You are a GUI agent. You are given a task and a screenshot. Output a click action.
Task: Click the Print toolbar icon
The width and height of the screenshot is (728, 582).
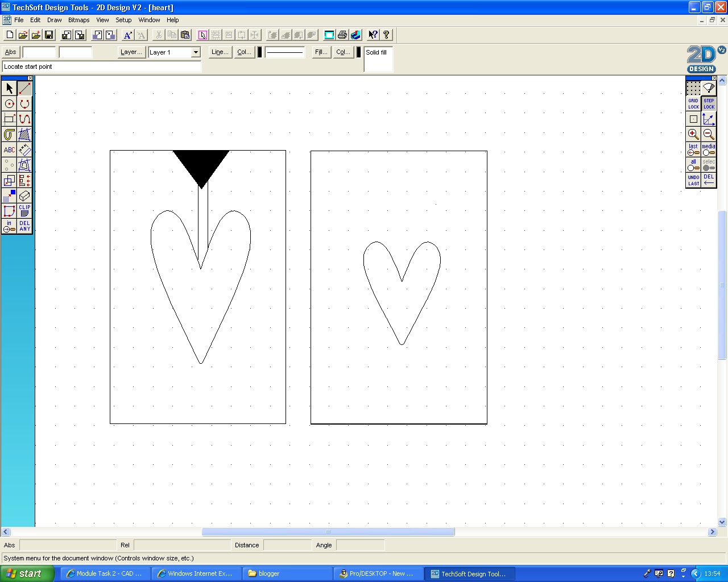pyautogui.click(x=342, y=35)
